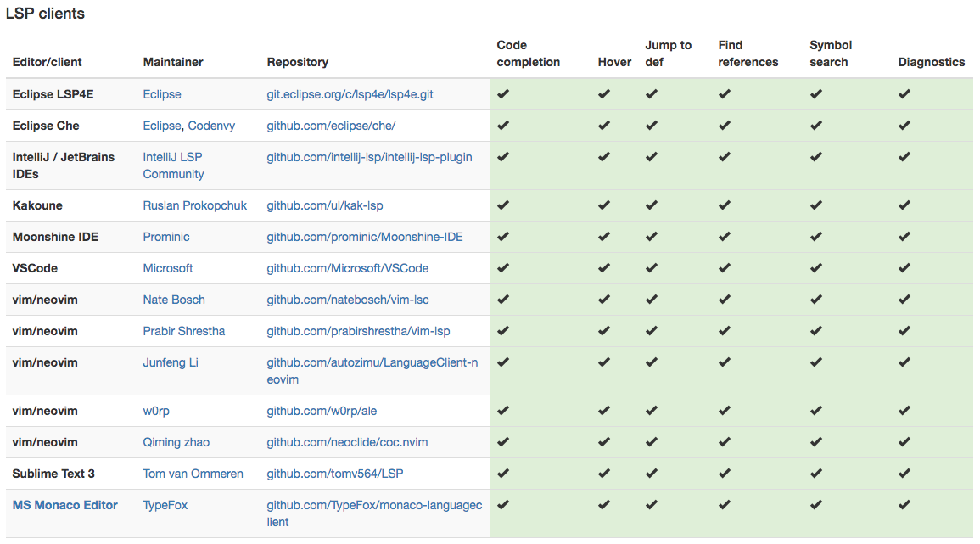Open git.eclipse.org/c/lsp4e/lsp4e.git repository link
Screen dimensions: 980x544
click(x=350, y=94)
